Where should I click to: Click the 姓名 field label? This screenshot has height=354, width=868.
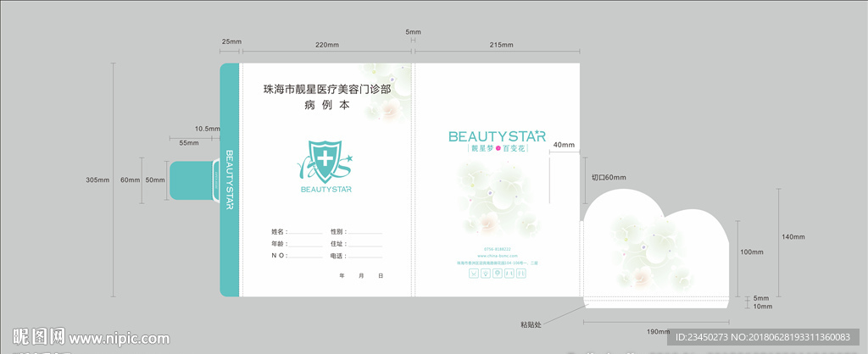[x=279, y=231]
